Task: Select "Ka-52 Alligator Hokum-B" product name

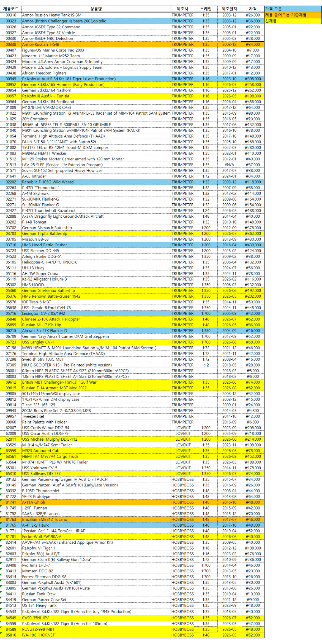Action: 45,279
